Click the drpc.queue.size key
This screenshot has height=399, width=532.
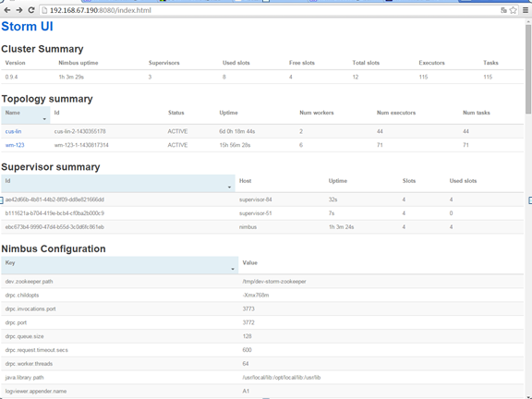click(x=24, y=336)
